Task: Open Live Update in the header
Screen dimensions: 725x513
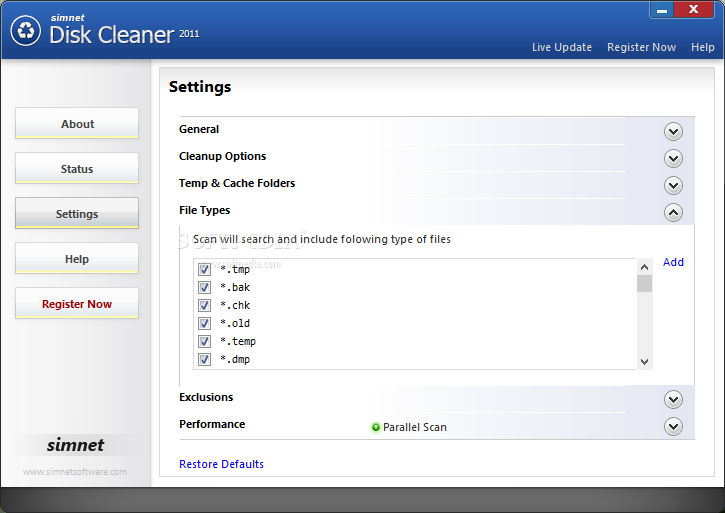Action: tap(562, 47)
